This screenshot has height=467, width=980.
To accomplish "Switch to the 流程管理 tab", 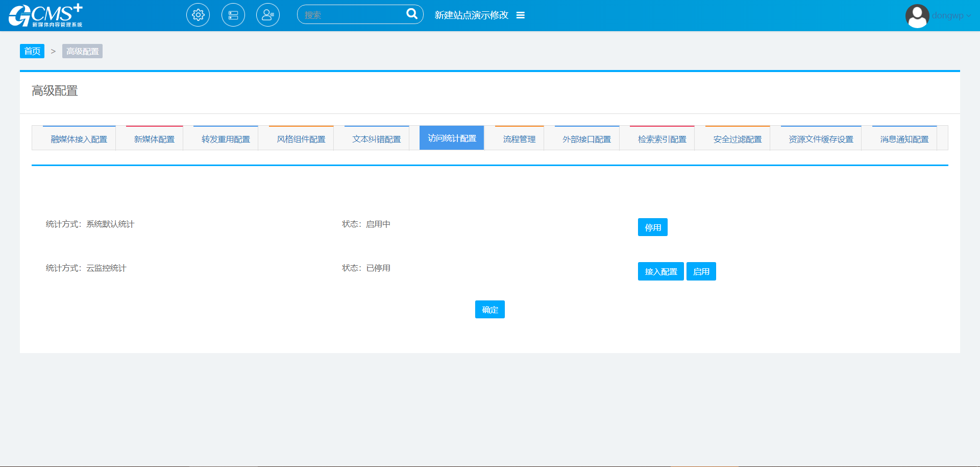I will 519,139.
